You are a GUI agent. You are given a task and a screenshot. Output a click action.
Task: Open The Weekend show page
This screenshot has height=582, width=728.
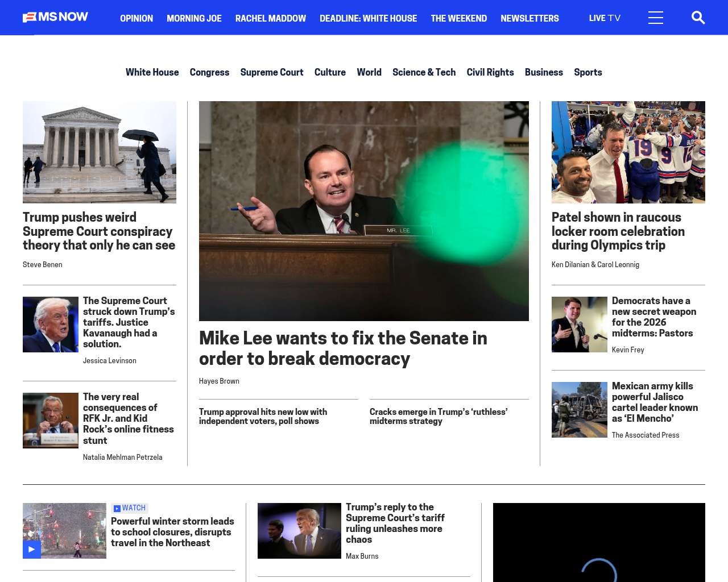(x=458, y=18)
